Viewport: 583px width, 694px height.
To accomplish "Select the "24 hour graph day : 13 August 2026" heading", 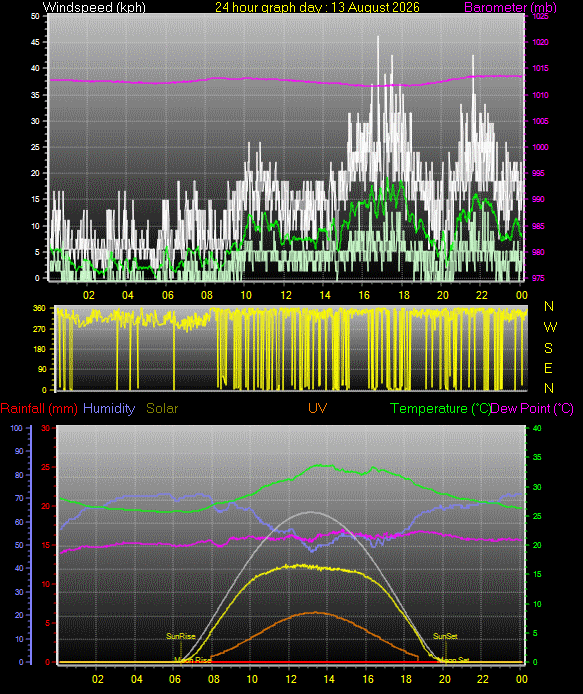I will click(317, 7).
